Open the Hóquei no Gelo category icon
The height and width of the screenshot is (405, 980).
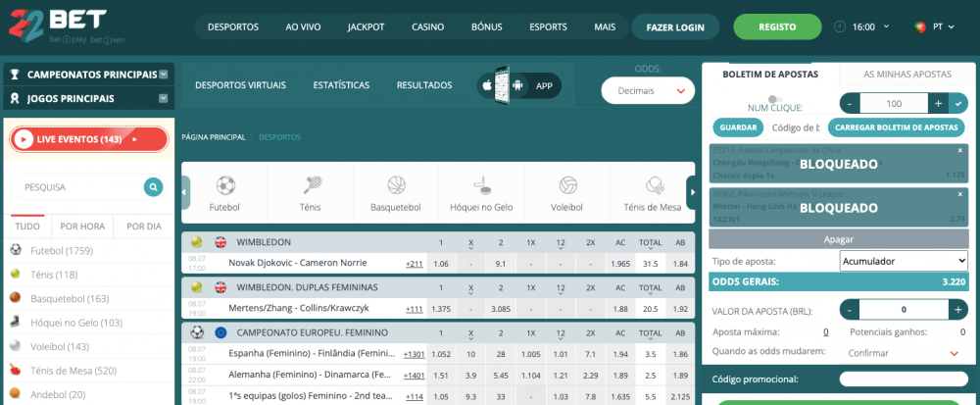[482, 185]
